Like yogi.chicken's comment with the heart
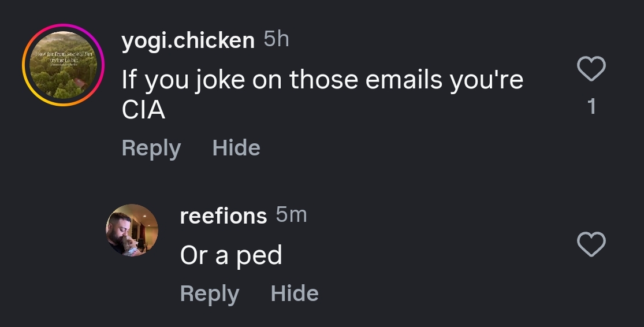Image resolution: width=644 pixels, height=327 pixels. tap(591, 69)
